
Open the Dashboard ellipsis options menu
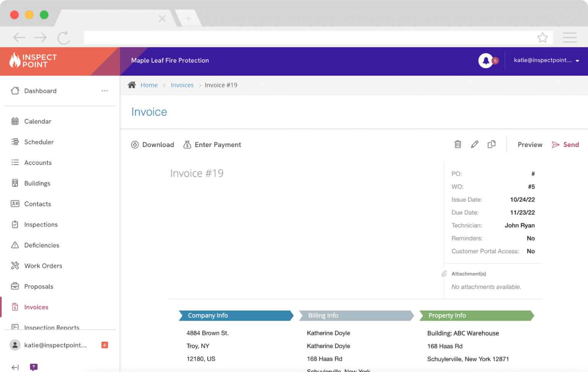(105, 91)
